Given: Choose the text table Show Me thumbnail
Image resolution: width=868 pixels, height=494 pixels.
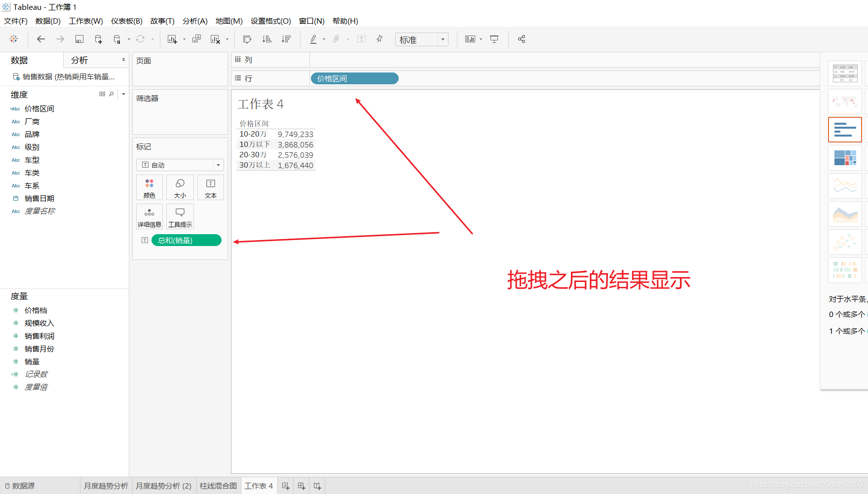Looking at the screenshot, I should coord(845,73).
